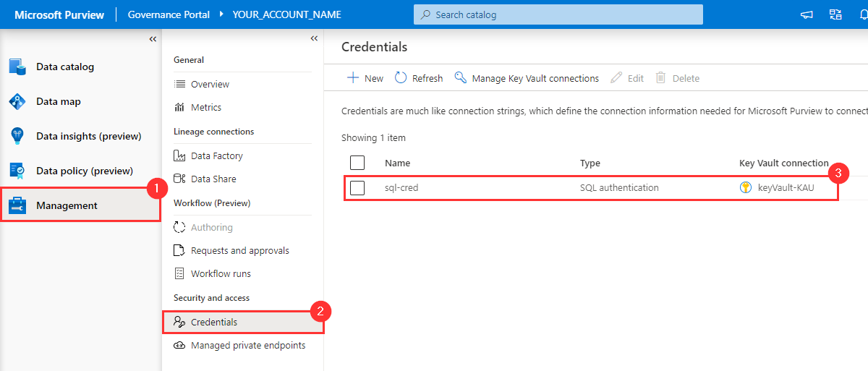Collapse the Management submenu pane
This screenshot has height=371, width=868.
point(314,38)
